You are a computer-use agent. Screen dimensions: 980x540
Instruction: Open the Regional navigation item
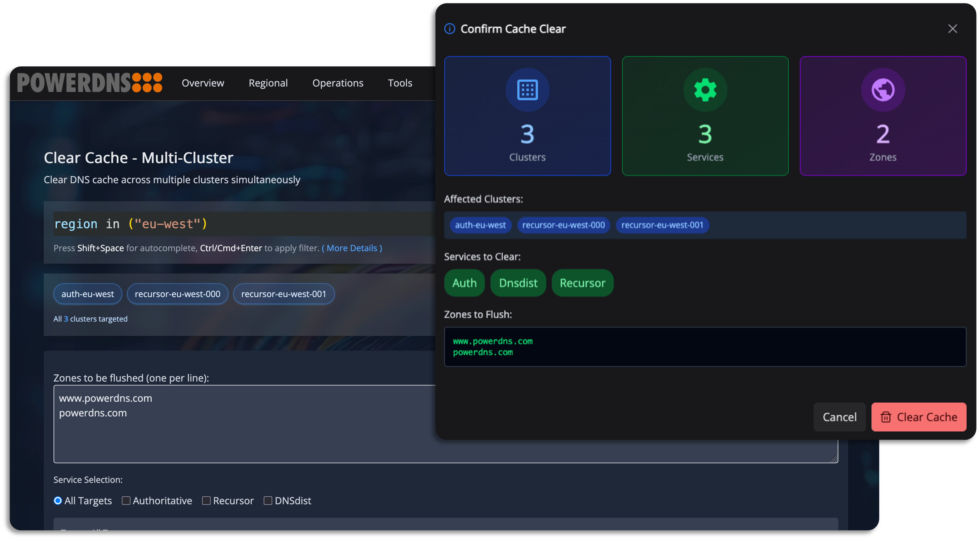[268, 83]
